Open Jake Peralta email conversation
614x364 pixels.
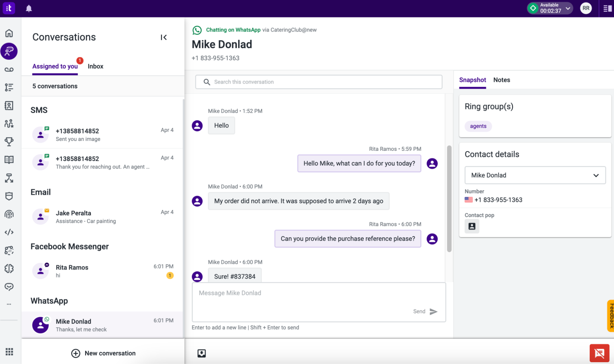[x=103, y=217]
